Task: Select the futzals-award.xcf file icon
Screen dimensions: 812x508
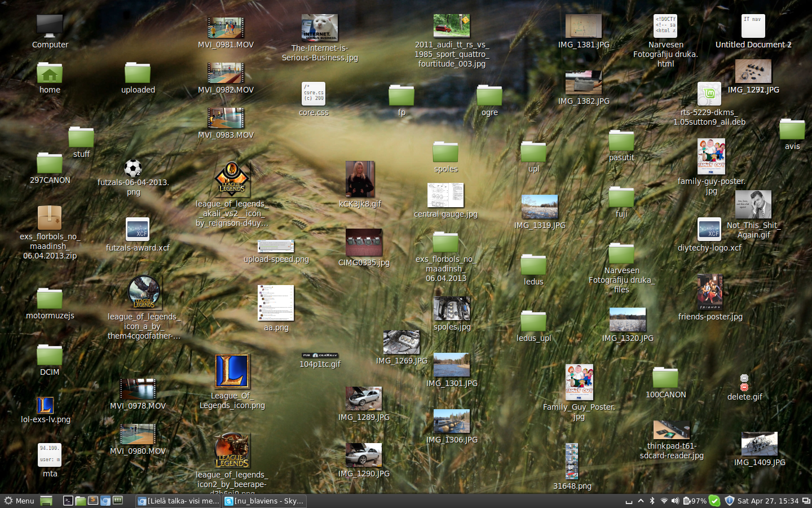Action: point(138,230)
